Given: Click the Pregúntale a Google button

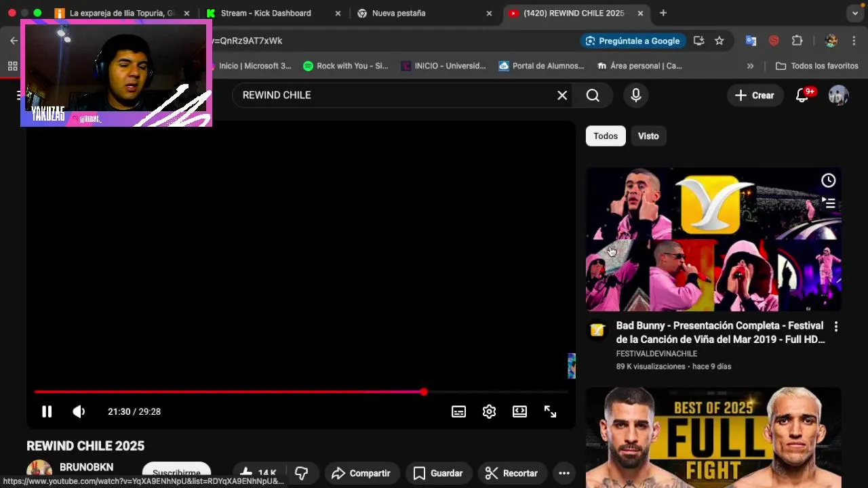Looking at the screenshot, I should coord(633,41).
